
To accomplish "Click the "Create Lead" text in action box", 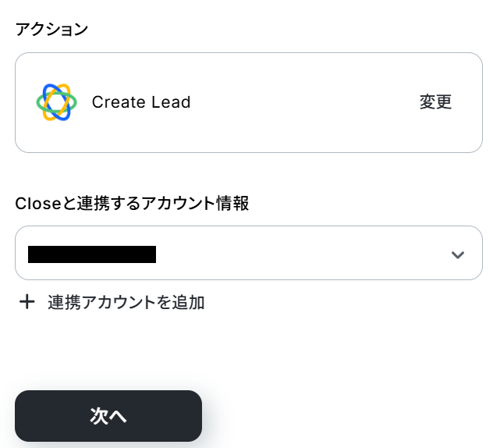I will click(x=141, y=102).
